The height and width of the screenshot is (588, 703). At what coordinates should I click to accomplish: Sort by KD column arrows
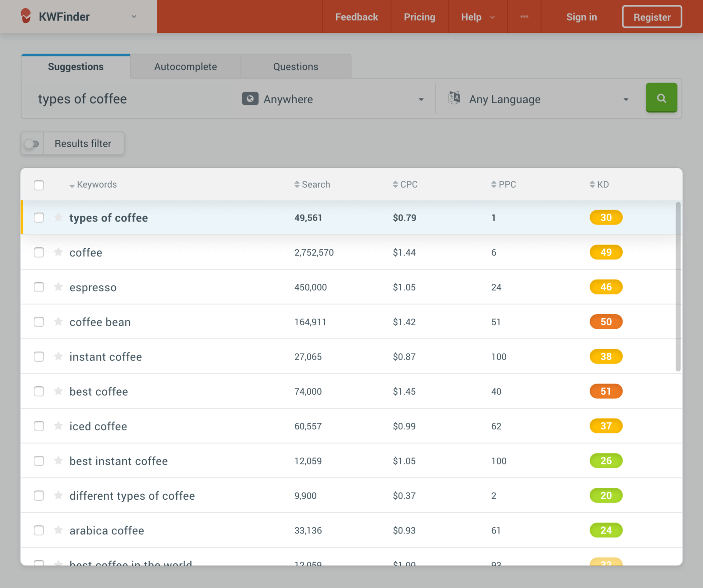click(592, 185)
